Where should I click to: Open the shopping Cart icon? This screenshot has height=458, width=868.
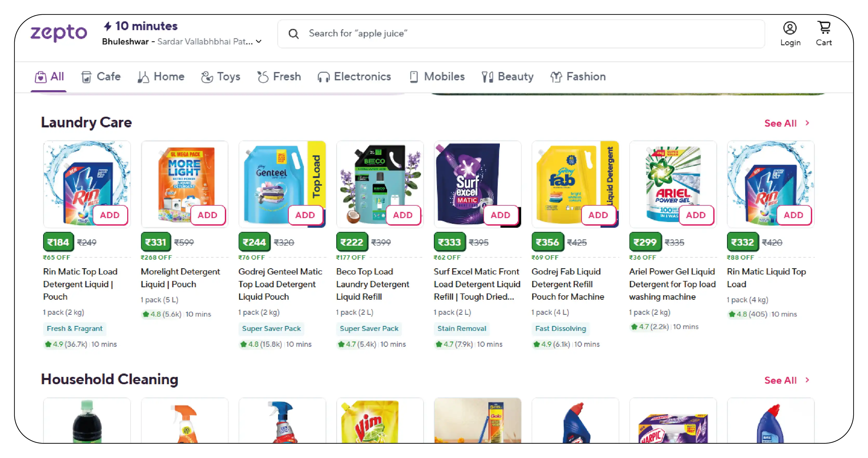(x=824, y=28)
